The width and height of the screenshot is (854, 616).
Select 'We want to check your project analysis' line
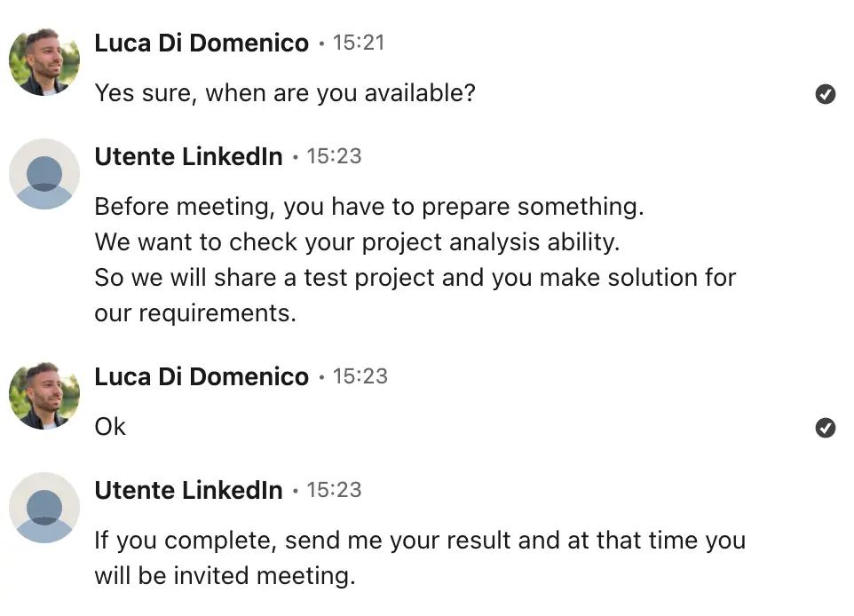[357, 242]
